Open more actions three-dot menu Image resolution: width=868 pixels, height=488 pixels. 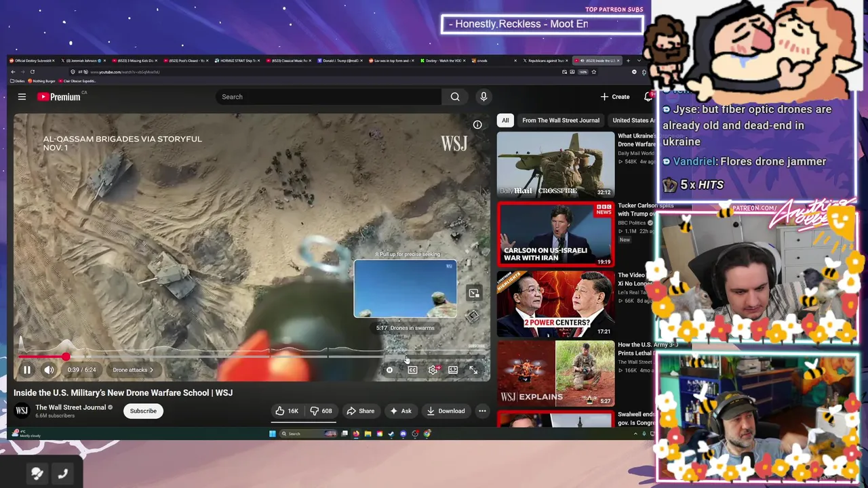coord(482,411)
